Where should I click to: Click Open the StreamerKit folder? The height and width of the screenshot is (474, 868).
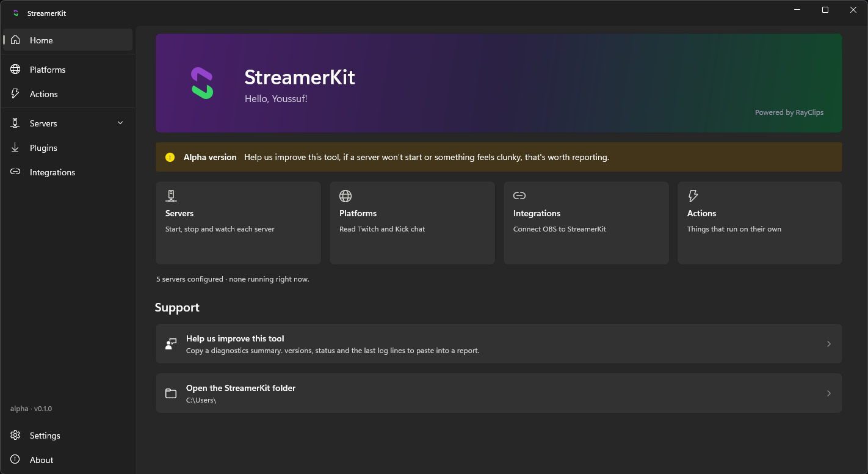point(499,393)
